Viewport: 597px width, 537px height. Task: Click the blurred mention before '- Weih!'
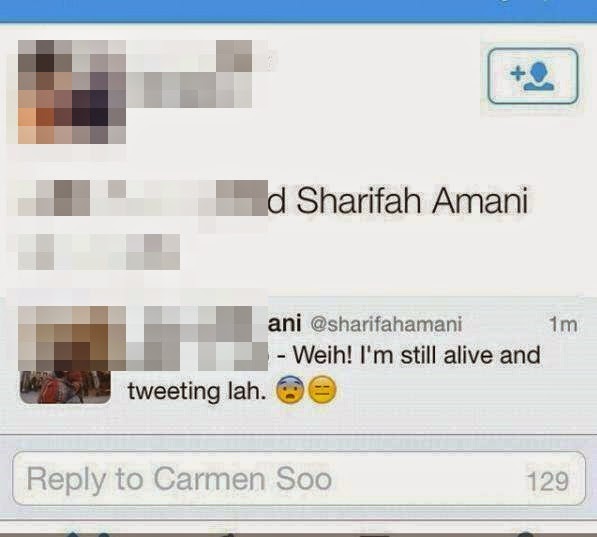[x=198, y=354]
